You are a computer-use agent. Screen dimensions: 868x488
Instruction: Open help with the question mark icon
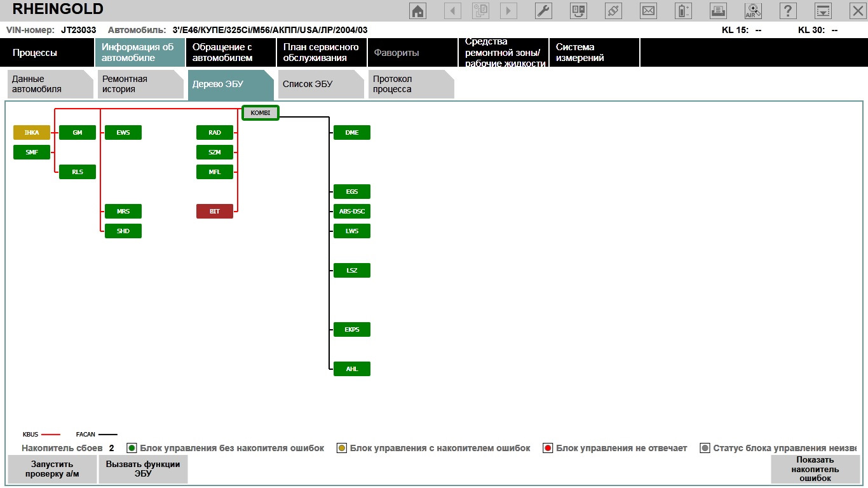point(788,11)
